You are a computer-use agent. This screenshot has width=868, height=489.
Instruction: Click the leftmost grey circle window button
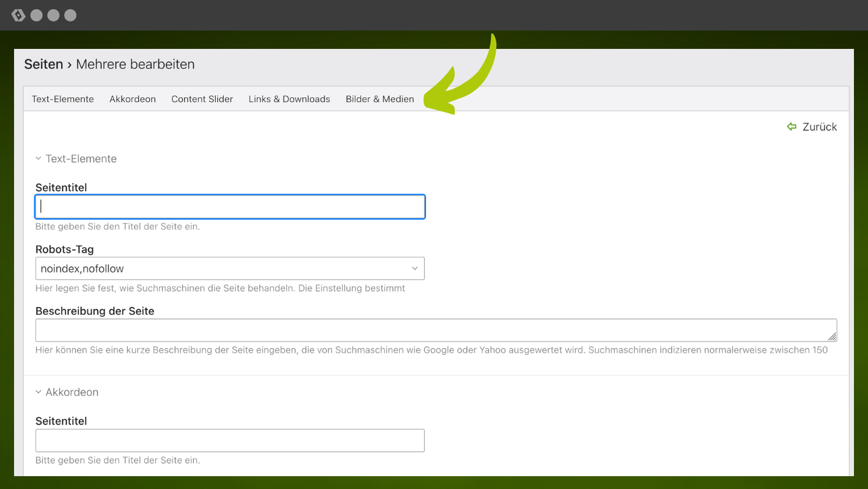(x=37, y=15)
